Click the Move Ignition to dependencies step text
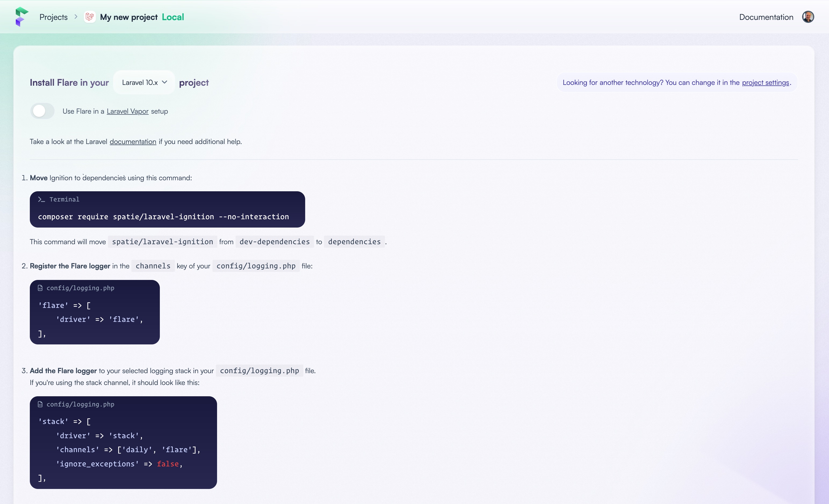This screenshot has width=829, height=504. [111, 178]
